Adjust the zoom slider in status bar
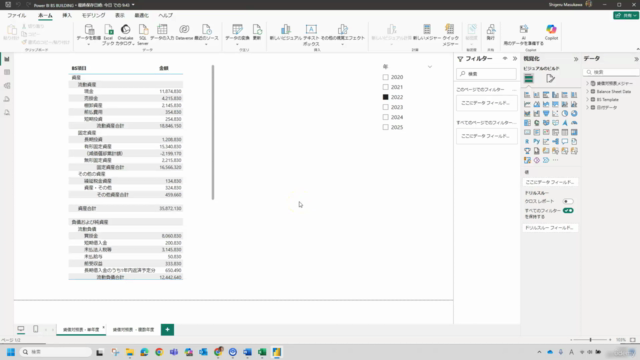The image size is (640, 360). [591, 340]
